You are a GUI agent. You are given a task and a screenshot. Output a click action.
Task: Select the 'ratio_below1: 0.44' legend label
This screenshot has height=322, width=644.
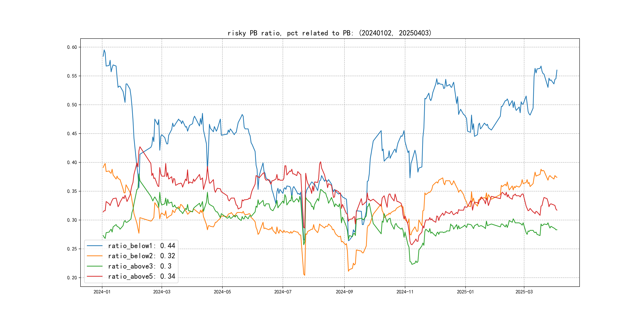[x=142, y=246]
